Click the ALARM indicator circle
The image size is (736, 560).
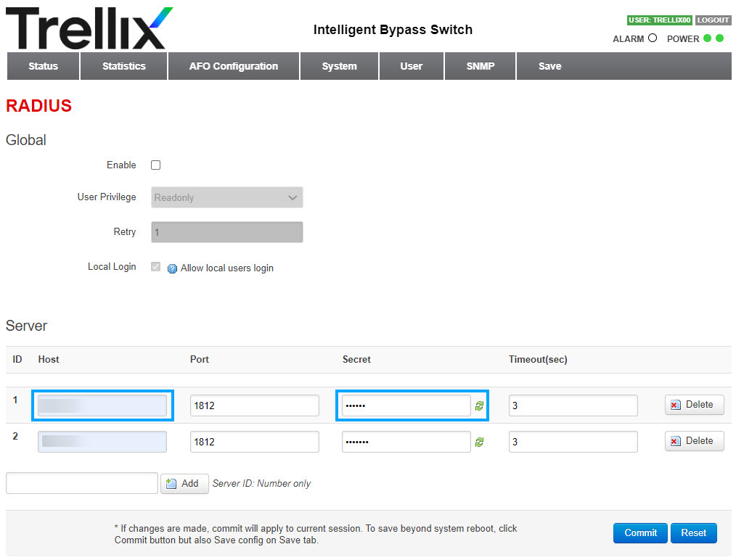[653, 38]
